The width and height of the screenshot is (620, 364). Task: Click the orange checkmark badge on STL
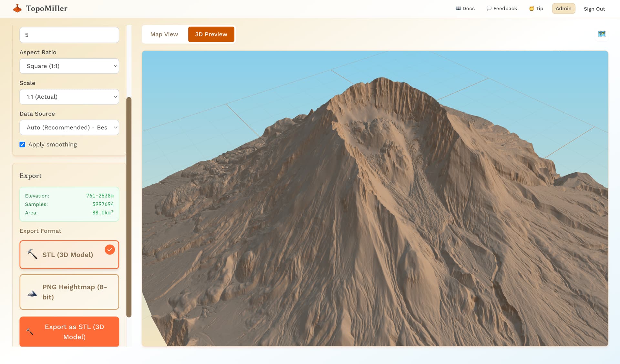click(x=110, y=249)
